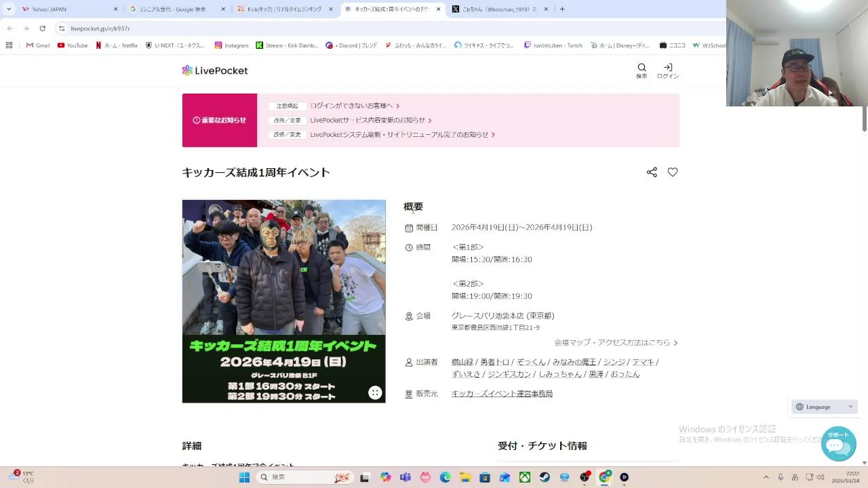Enlarge the event poster with the fullscreen icon
Image resolution: width=868 pixels, height=488 pixels.
(375, 392)
